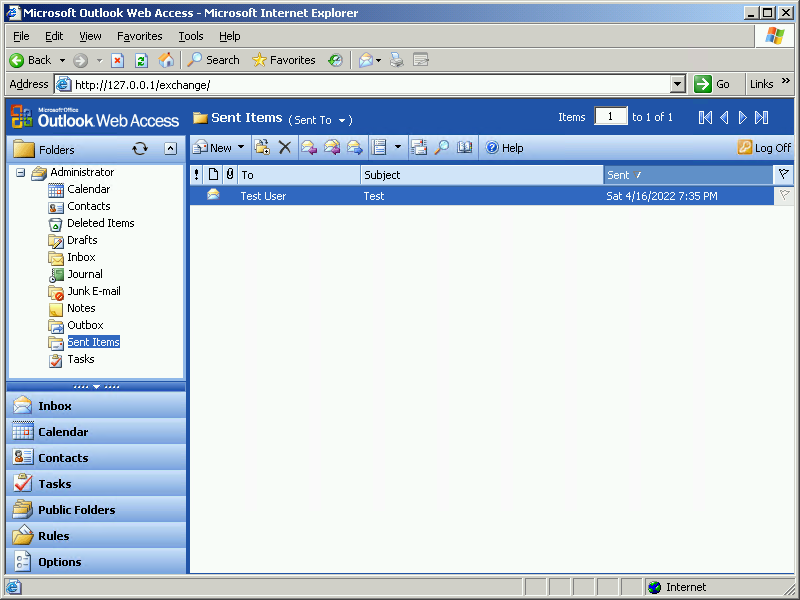800x600 pixels.
Task: Click the IE Search toolbar button
Action: (213, 60)
